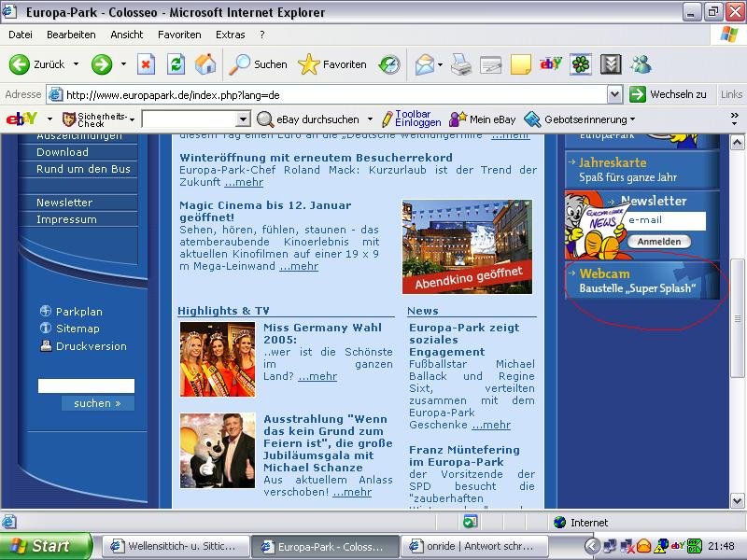
Task: Refresh the page using the toolbar icon
Action: pos(176,64)
